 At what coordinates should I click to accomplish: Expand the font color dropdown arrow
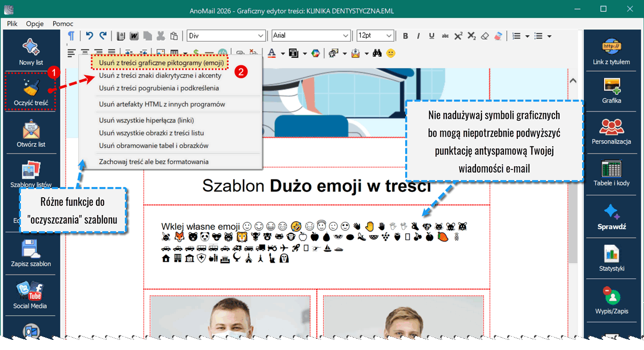(282, 53)
